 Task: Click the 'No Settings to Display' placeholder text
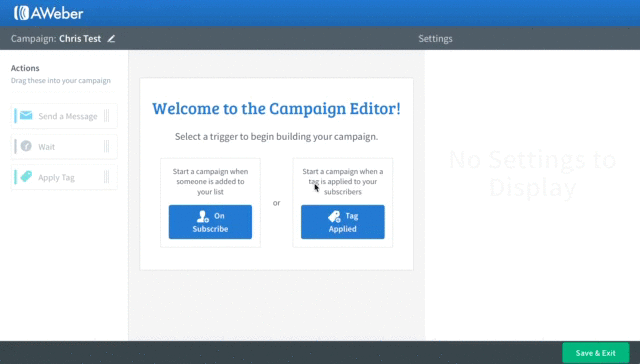point(532,173)
